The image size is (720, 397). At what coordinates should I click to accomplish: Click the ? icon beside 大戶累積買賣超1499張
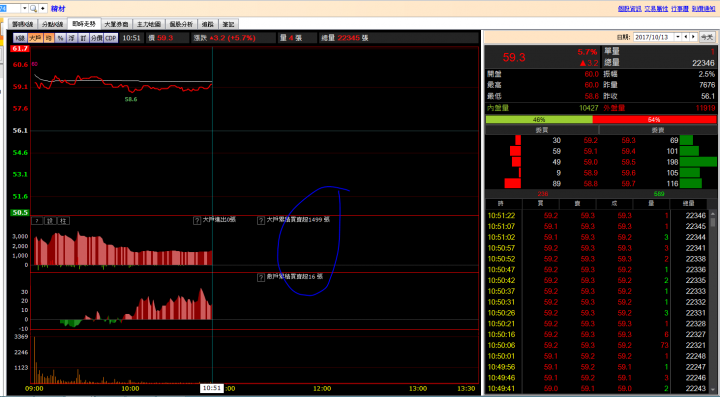(261, 221)
